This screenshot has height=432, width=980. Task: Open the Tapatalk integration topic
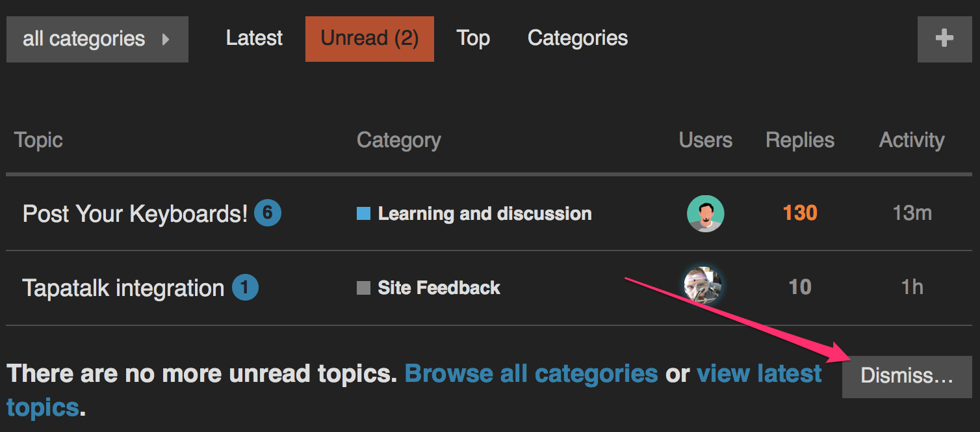tap(123, 288)
